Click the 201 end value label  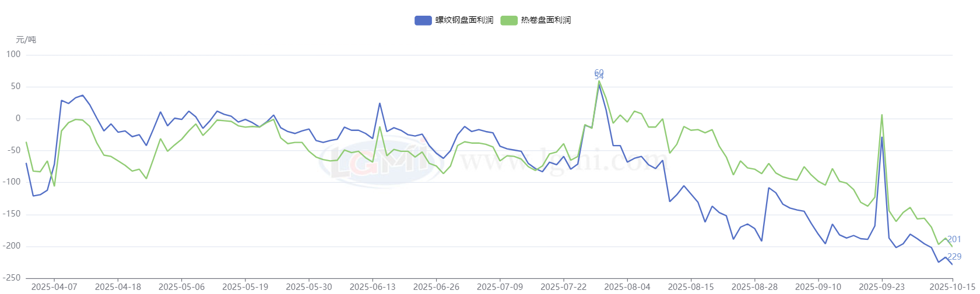tap(954, 239)
